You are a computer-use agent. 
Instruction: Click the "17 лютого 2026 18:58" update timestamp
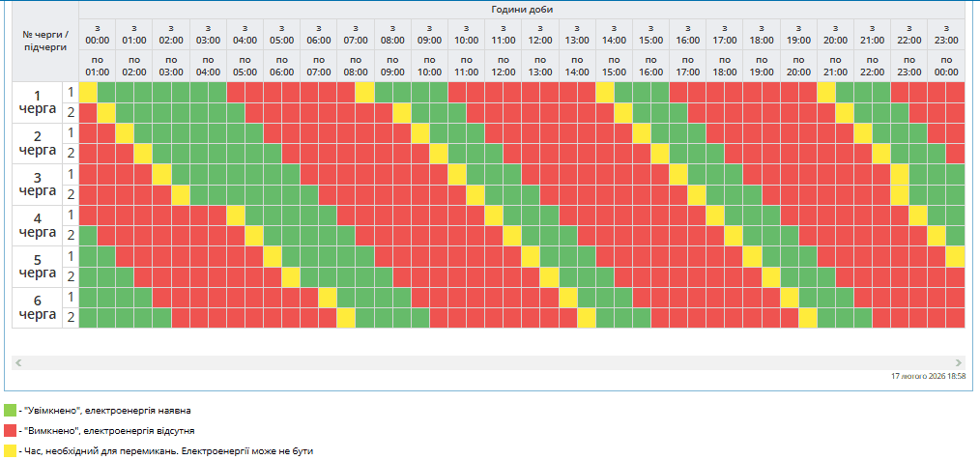(x=929, y=376)
